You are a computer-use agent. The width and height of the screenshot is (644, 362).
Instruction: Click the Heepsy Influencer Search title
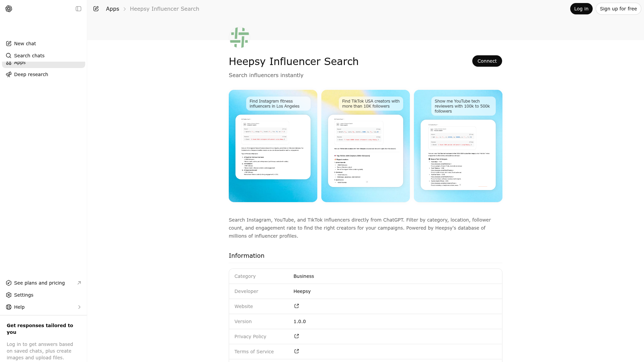point(293,61)
